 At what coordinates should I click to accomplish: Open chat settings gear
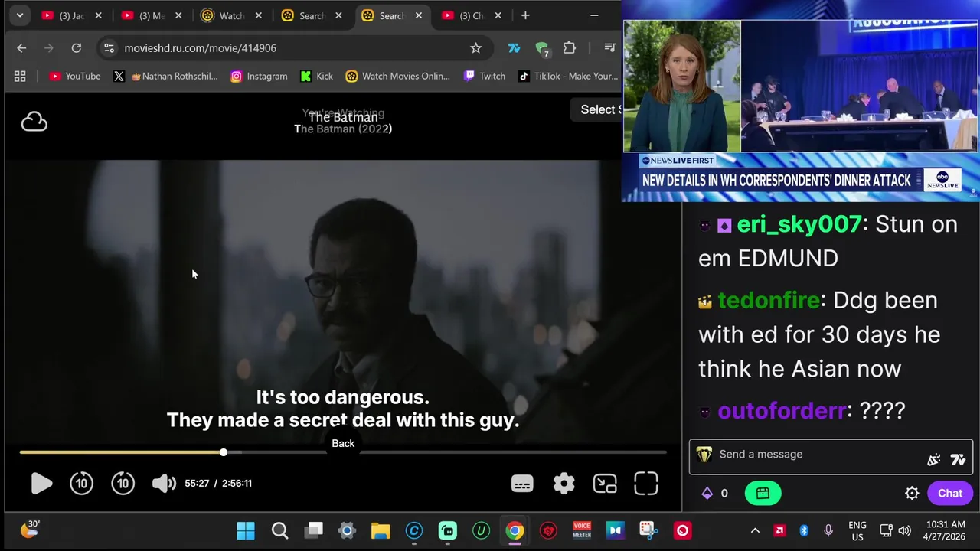pyautogui.click(x=912, y=494)
